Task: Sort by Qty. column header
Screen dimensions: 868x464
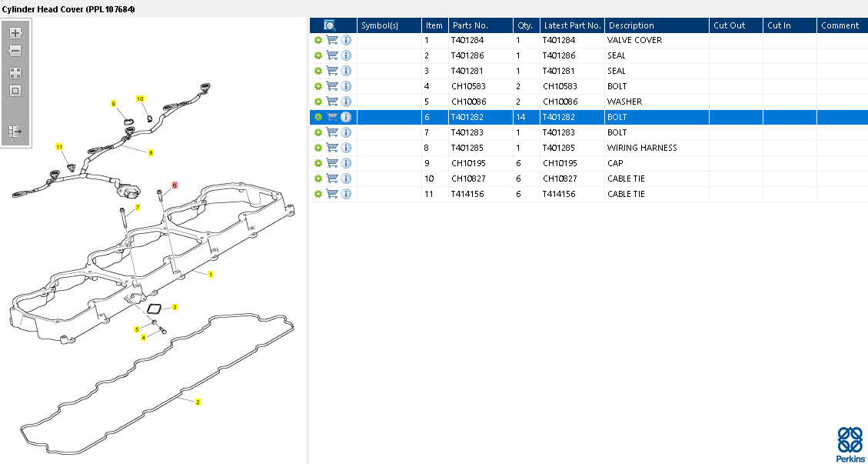Action: pos(527,25)
